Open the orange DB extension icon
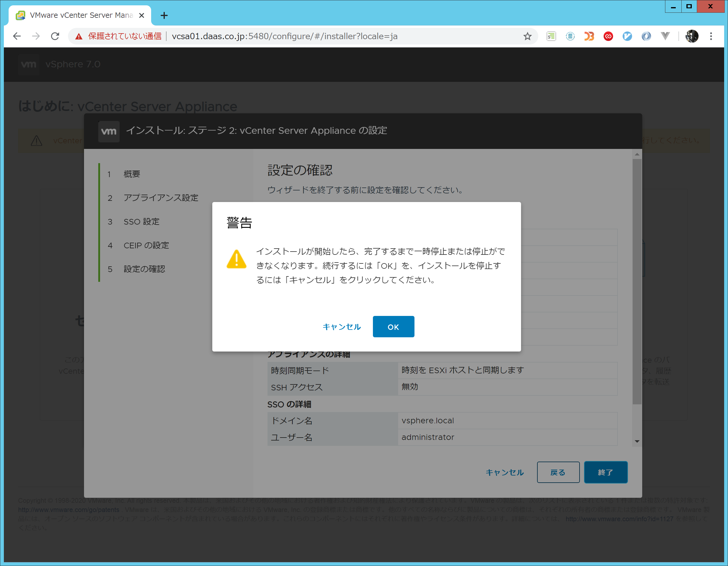The height and width of the screenshot is (566, 728). pos(589,36)
